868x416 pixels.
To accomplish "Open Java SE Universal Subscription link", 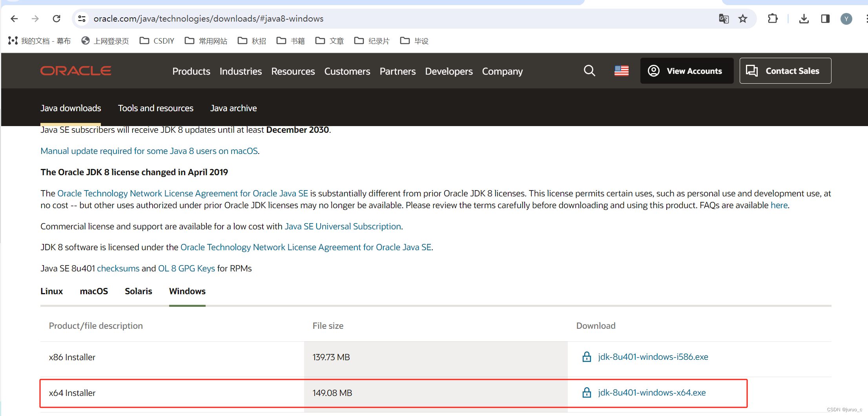I will point(343,226).
